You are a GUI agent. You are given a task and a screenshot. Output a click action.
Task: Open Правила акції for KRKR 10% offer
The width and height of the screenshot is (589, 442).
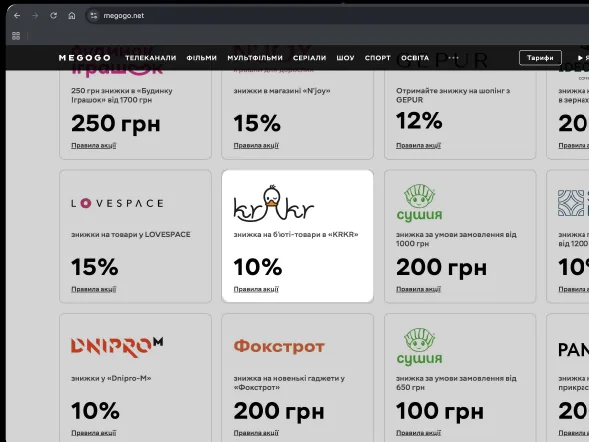click(256, 289)
